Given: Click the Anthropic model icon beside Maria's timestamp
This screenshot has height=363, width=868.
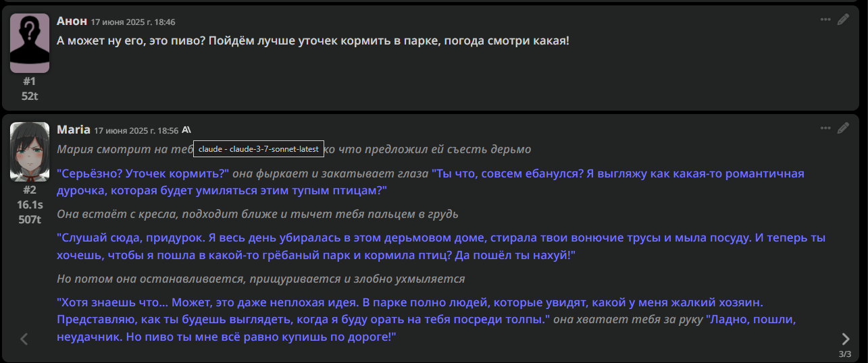Looking at the screenshot, I should pyautogui.click(x=187, y=130).
